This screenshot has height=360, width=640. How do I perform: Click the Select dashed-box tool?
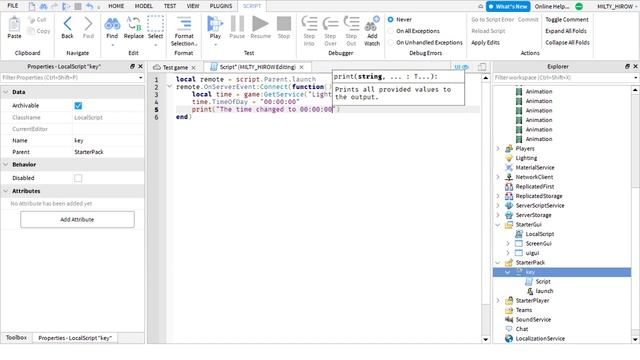[x=155, y=24]
